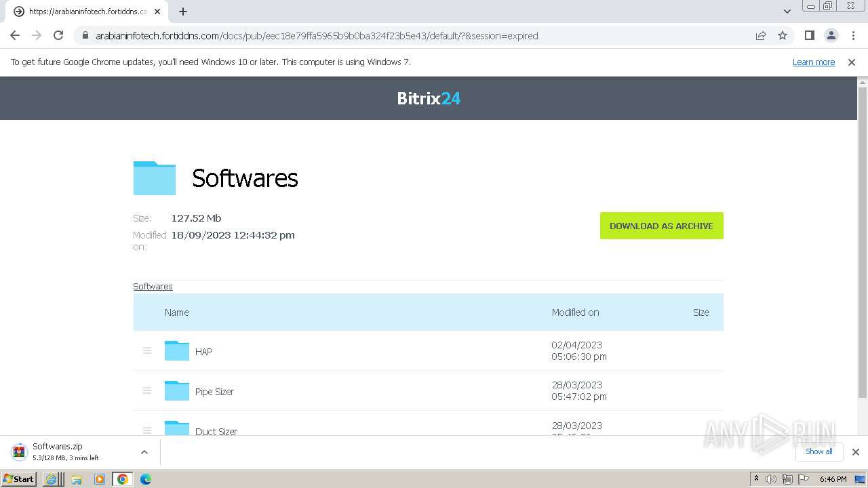Open Microsoft Edge from taskbar

pyautogui.click(x=145, y=479)
